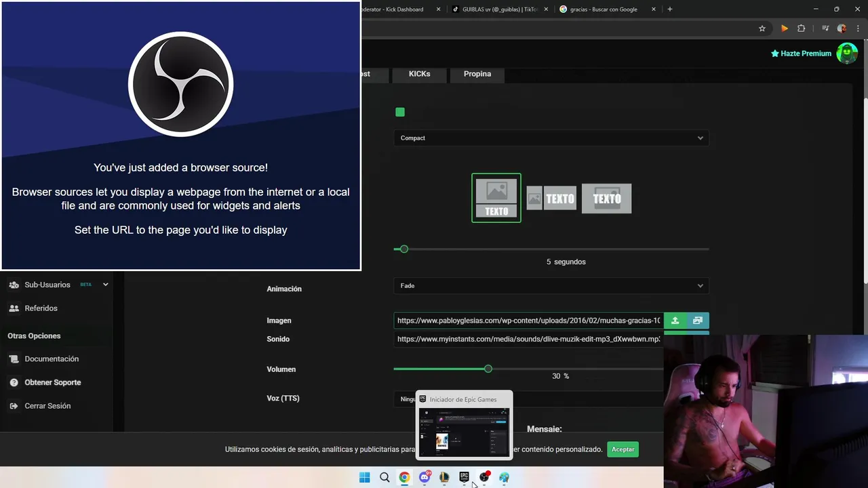868x488 pixels.
Task: Open the image gallery button
Action: tap(698, 321)
